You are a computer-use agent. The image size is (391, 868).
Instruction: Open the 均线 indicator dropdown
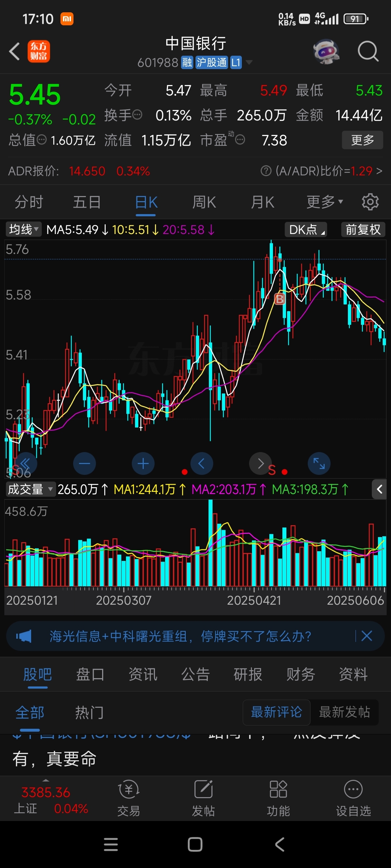tap(24, 229)
